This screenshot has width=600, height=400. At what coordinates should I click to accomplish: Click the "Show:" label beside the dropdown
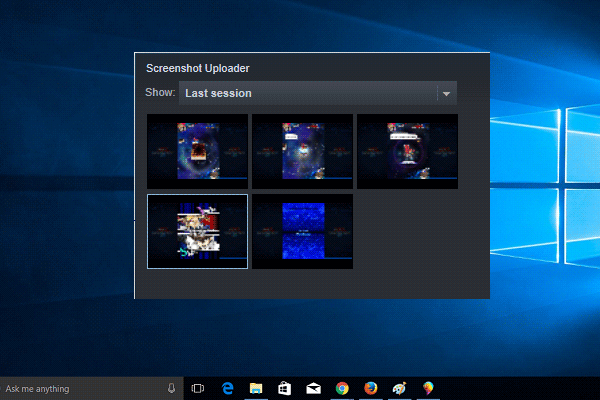tap(162, 93)
